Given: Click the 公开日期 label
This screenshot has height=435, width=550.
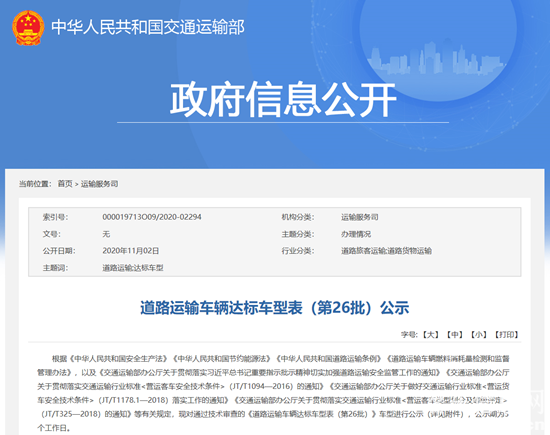Looking at the screenshot, I should (x=59, y=251).
